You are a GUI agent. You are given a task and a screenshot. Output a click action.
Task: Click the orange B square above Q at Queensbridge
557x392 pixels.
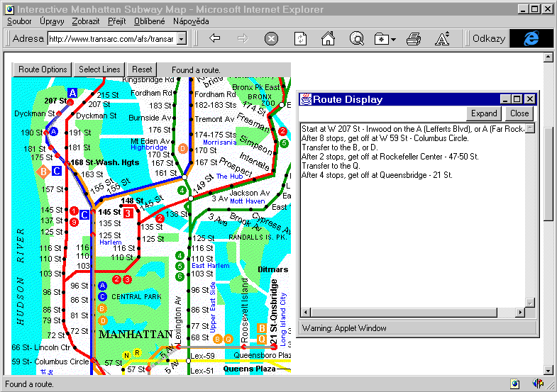click(x=262, y=328)
